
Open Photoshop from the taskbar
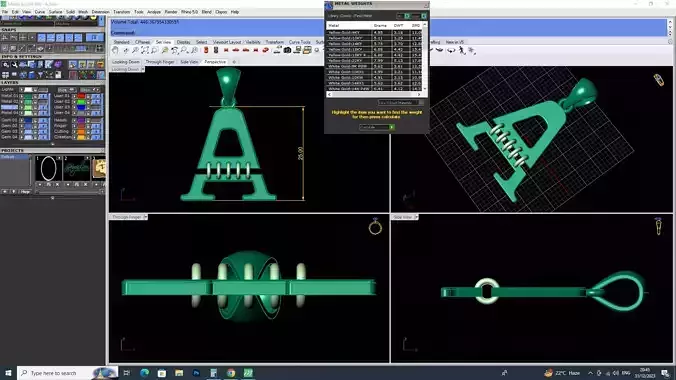[196, 373]
